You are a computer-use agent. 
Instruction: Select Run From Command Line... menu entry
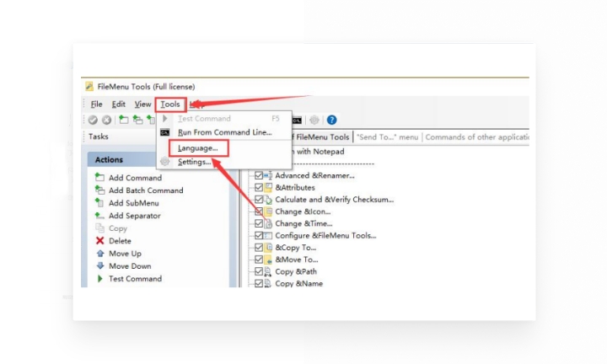[x=223, y=132]
